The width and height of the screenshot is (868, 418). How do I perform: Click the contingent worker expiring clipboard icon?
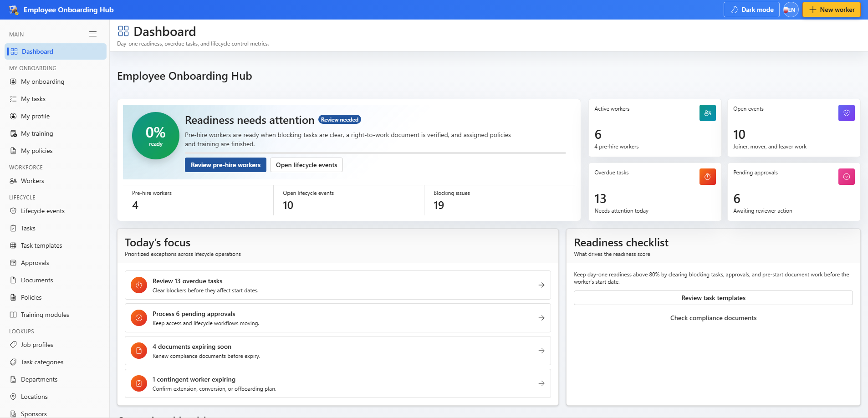pos(139,383)
